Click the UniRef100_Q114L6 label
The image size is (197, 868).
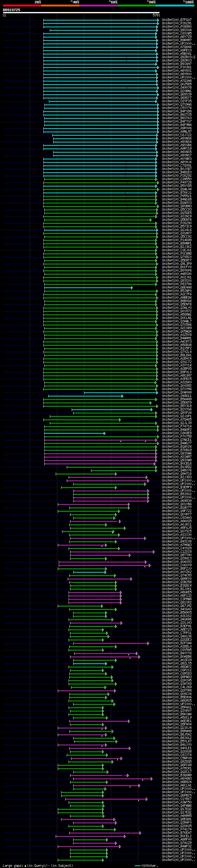176,230
